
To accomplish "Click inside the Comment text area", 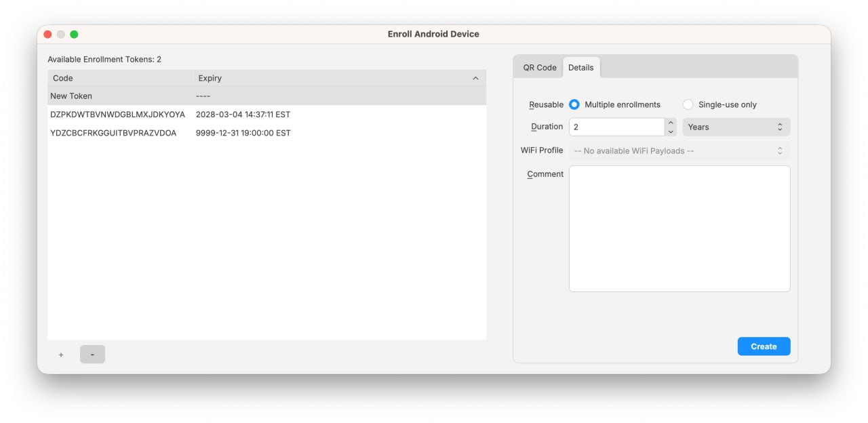I will (679, 228).
